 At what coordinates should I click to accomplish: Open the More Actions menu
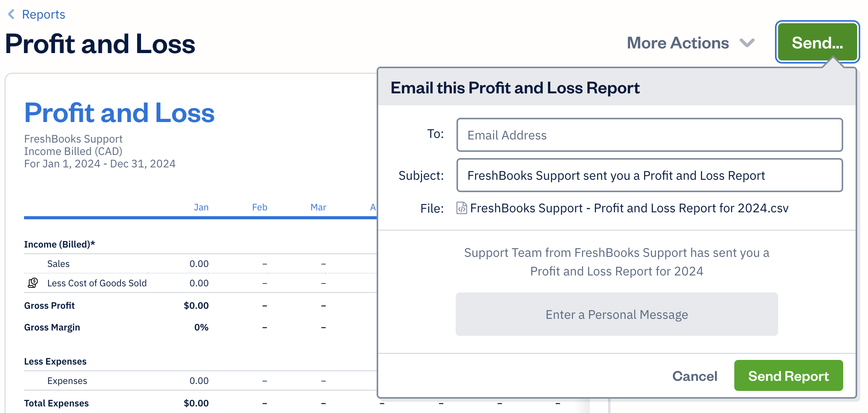click(678, 43)
